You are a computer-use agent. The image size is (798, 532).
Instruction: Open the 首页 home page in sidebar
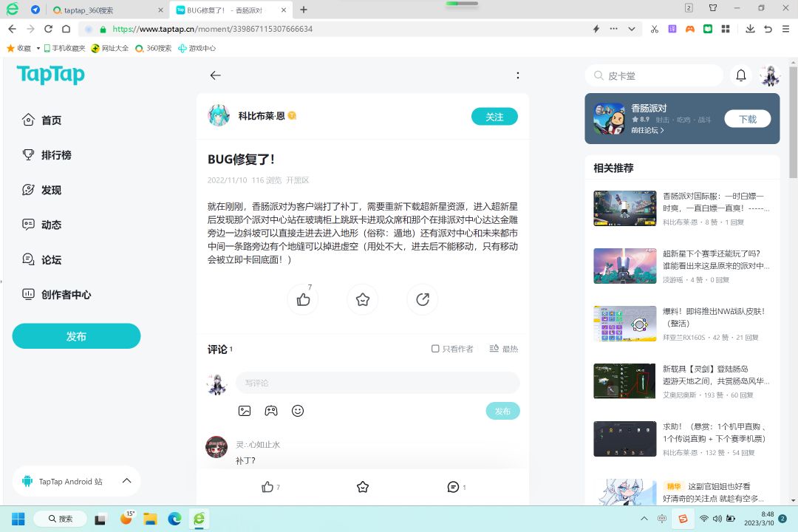click(41, 120)
